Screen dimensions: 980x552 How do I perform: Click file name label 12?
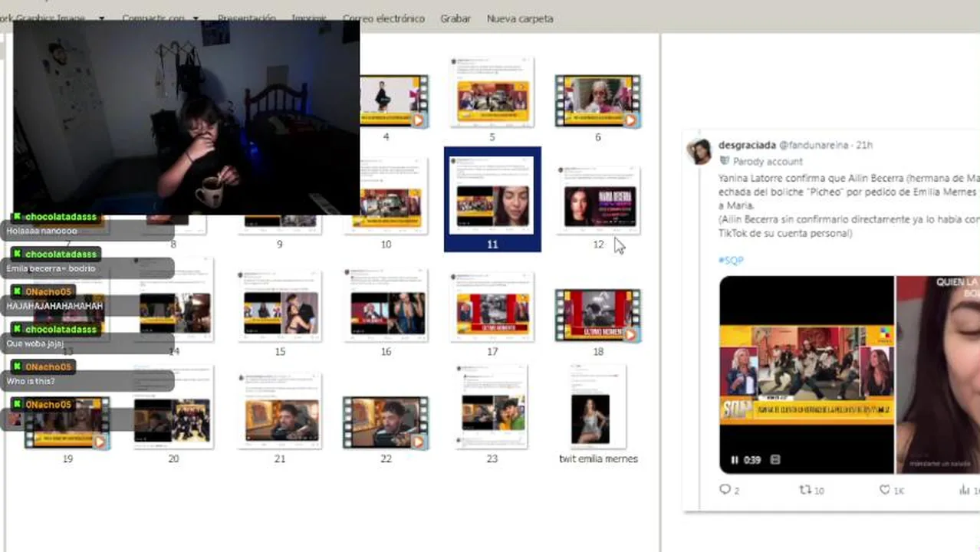598,245
